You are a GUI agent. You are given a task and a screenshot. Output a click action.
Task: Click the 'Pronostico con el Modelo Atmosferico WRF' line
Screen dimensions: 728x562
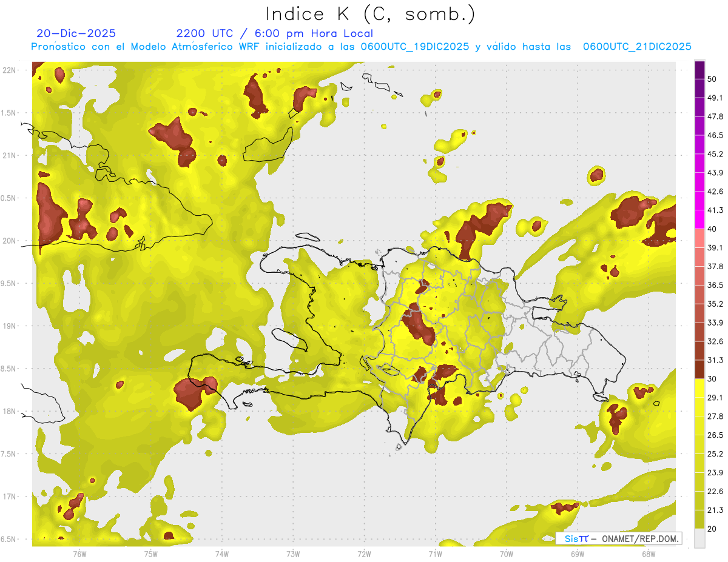click(362, 47)
